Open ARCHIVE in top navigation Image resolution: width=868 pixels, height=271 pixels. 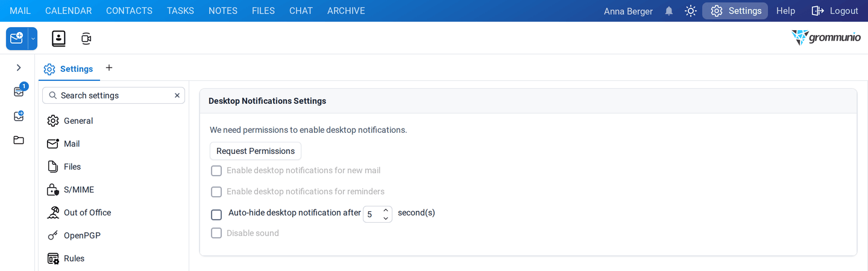(x=346, y=11)
